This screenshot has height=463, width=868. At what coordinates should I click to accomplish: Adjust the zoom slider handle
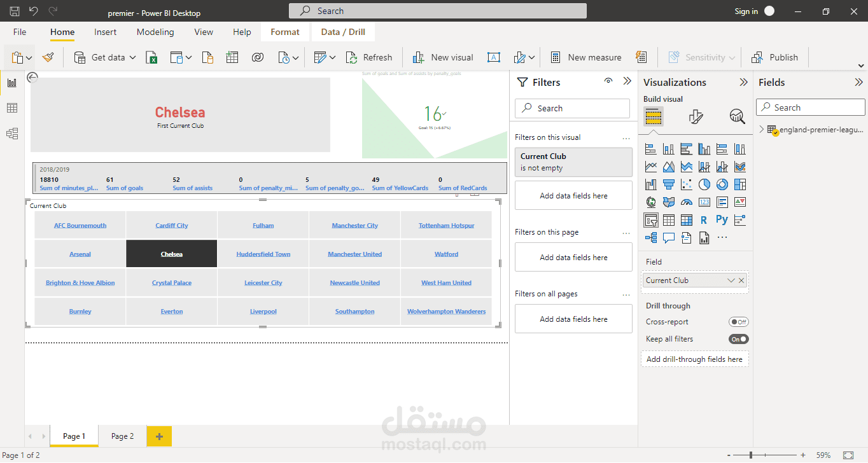[x=751, y=455]
